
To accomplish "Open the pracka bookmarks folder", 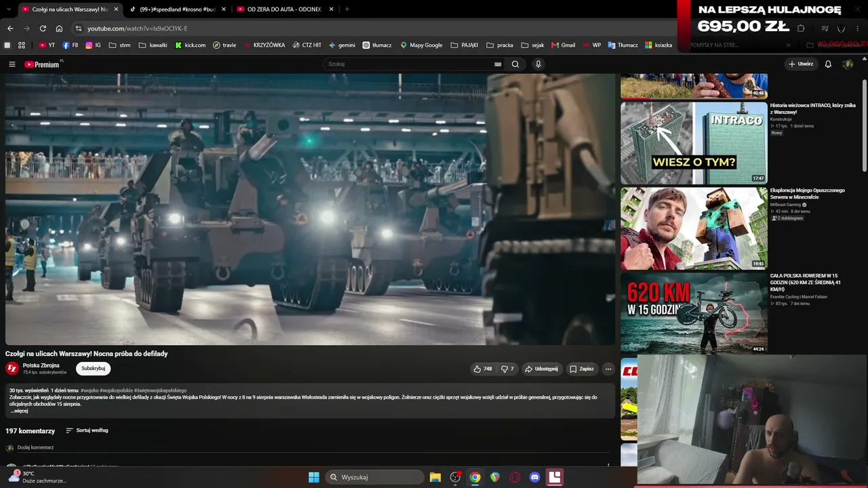I will [500, 45].
